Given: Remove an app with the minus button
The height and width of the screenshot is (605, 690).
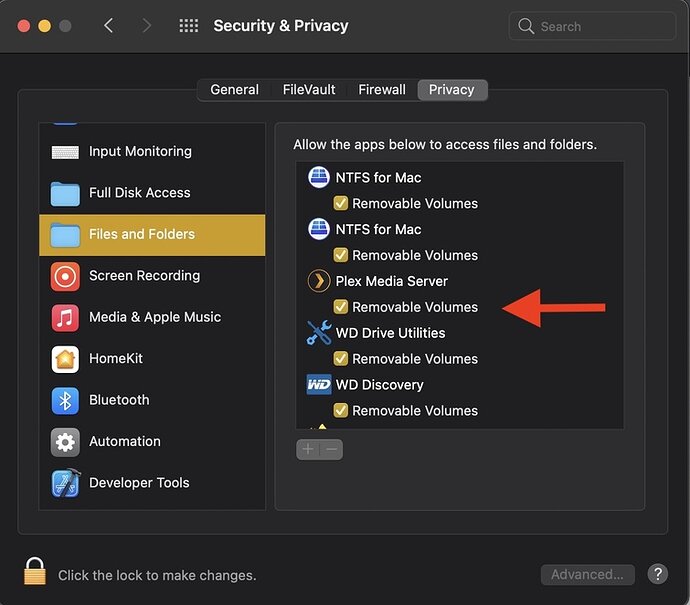Looking at the screenshot, I should (331, 449).
